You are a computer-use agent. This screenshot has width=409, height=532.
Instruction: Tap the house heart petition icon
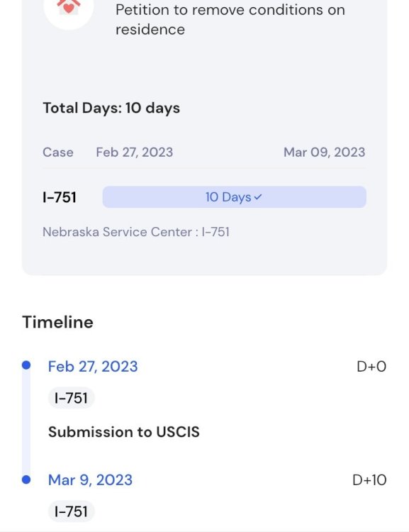(x=69, y=8)
